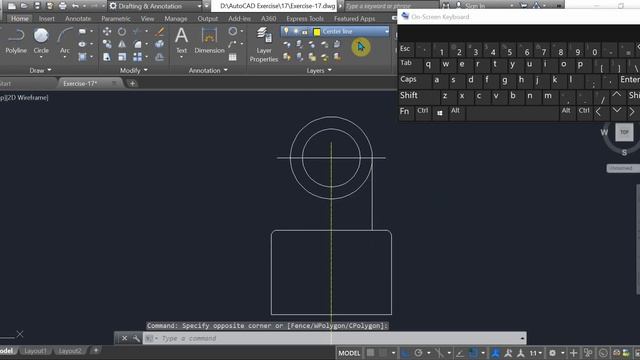The image size is (640, 360).
Task: Close the command line with X
Action: (124, 338)
